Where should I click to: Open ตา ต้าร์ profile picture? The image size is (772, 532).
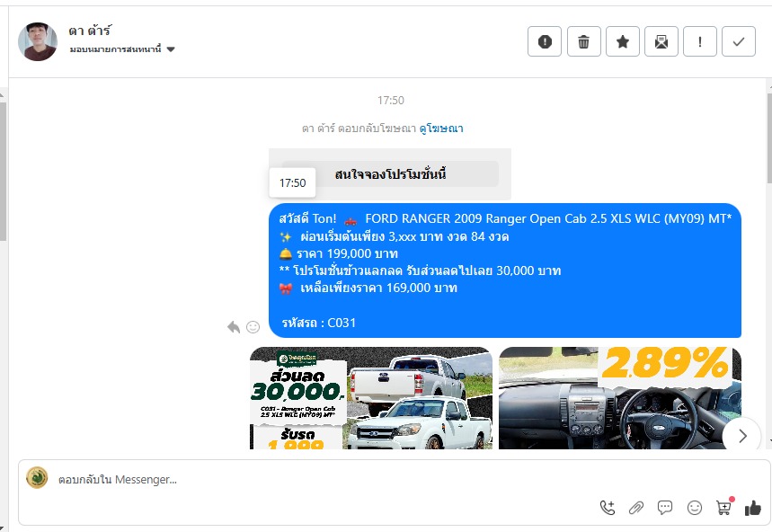[38, 41]
